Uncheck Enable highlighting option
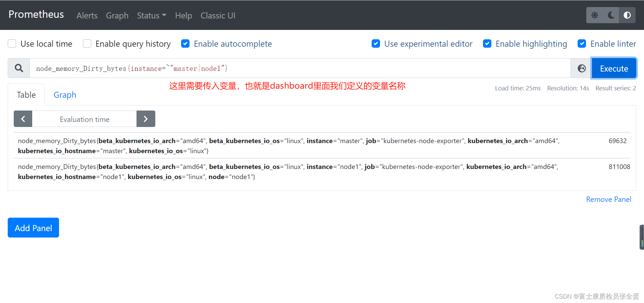 tap(487, 44)
